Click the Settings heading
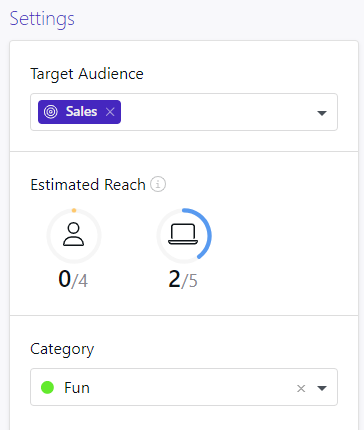The height and width of the screenshot is (430, 364). click(42, 19)
